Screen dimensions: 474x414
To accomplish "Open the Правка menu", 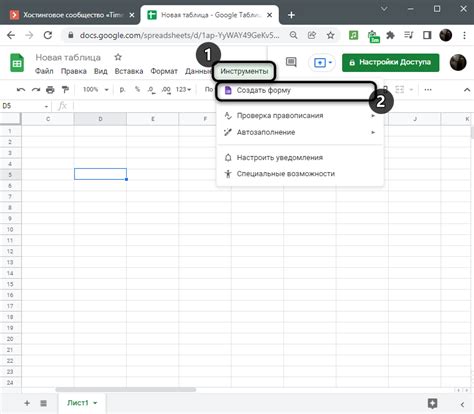I will tap(73, 71).
